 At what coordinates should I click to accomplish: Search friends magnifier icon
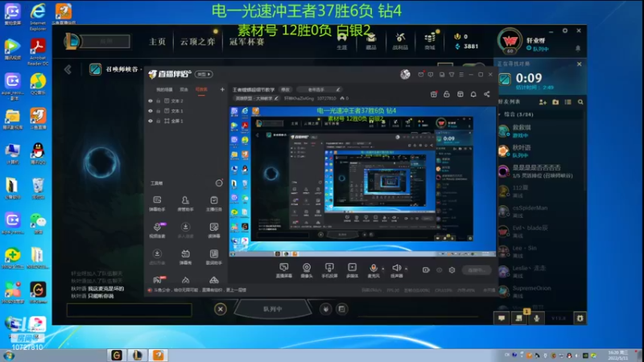[580, 102]
